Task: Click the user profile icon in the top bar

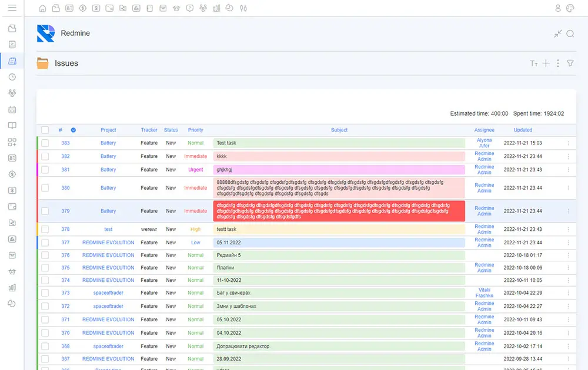Action: [x=558, y=8]
